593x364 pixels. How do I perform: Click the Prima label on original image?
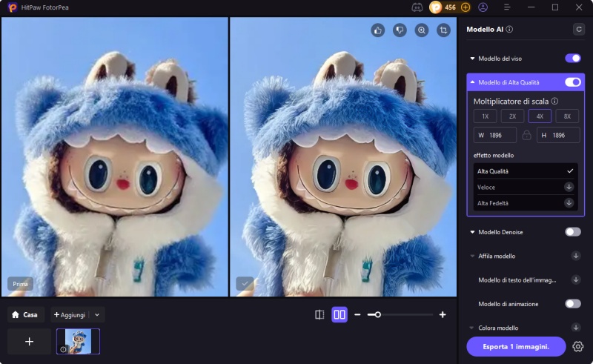tap(21, 284)
